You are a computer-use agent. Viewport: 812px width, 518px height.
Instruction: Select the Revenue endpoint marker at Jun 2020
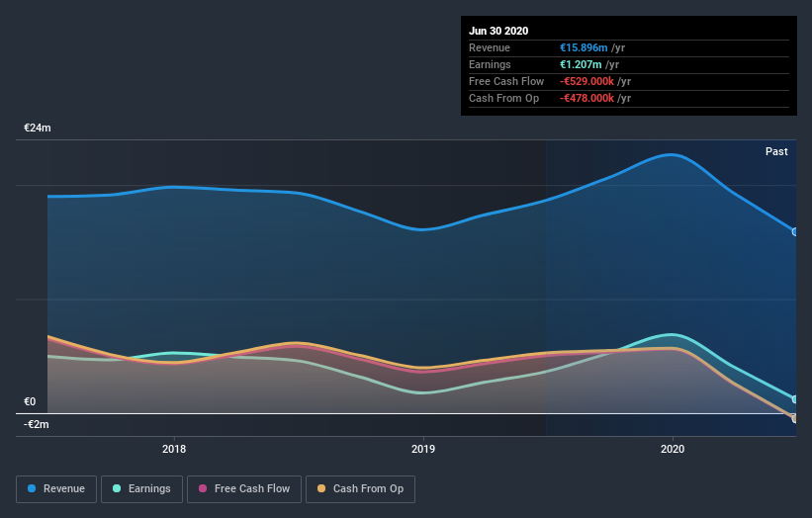click(x=795, y=232)
